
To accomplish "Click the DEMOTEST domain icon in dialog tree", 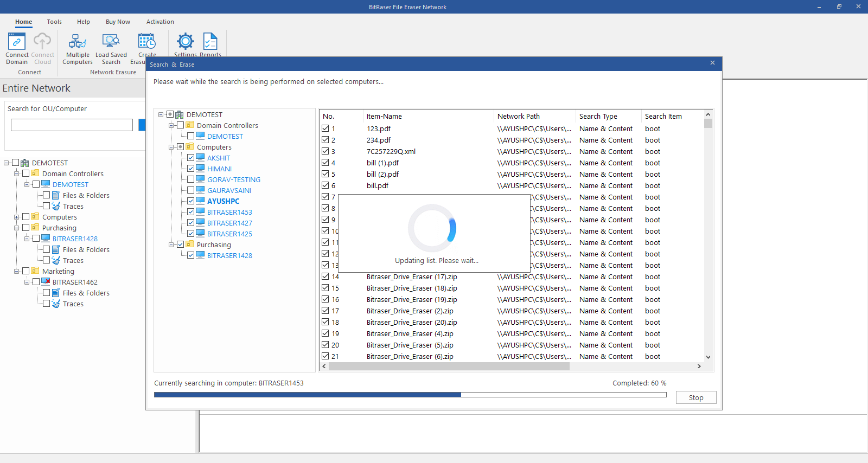I will coord(180,114).
